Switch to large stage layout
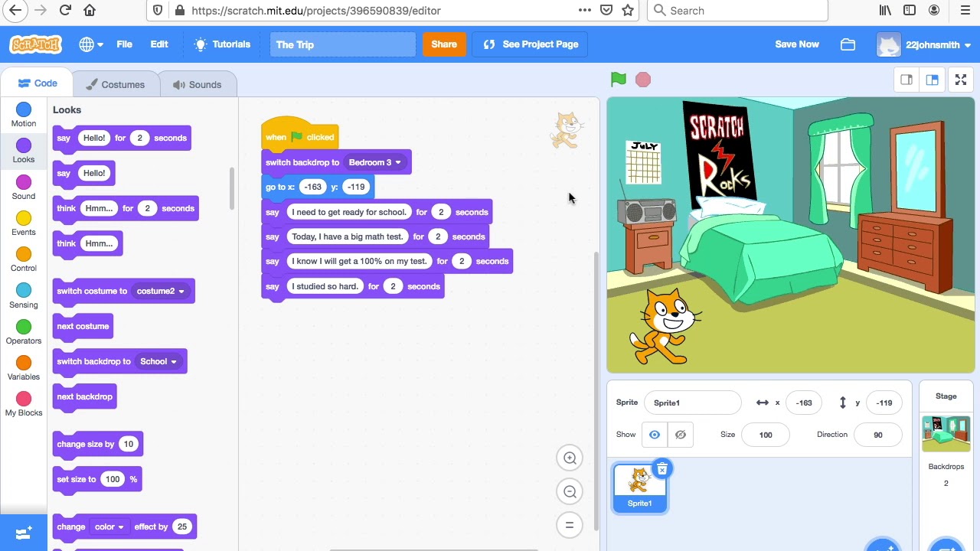The image size is (980, 551). tap(932, 80)
